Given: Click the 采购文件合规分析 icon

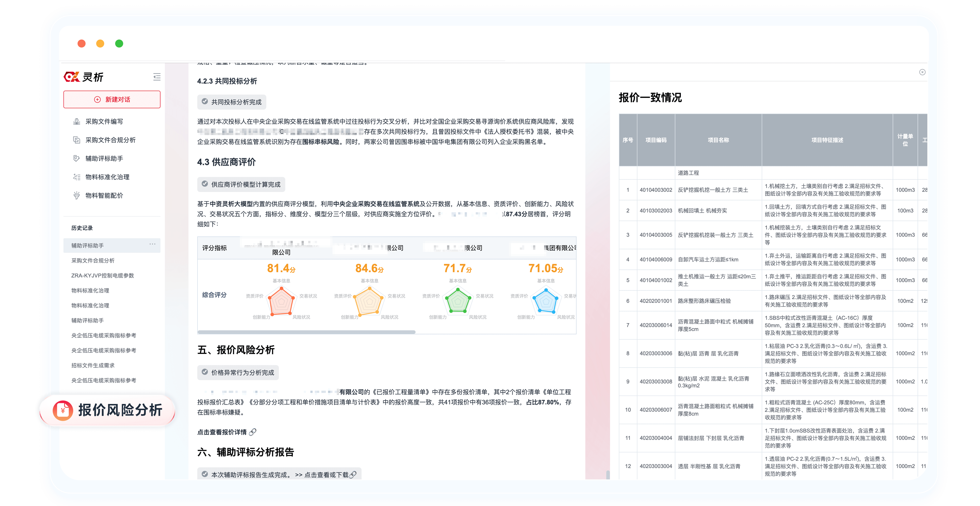Looking at the screenshot, I should tap(77, 140).
